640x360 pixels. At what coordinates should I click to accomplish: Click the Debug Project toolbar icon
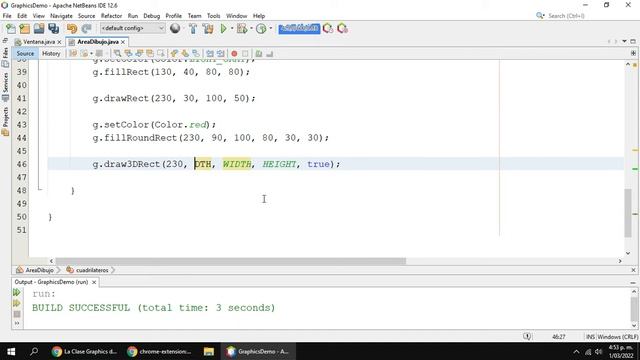tap(242, 29)
